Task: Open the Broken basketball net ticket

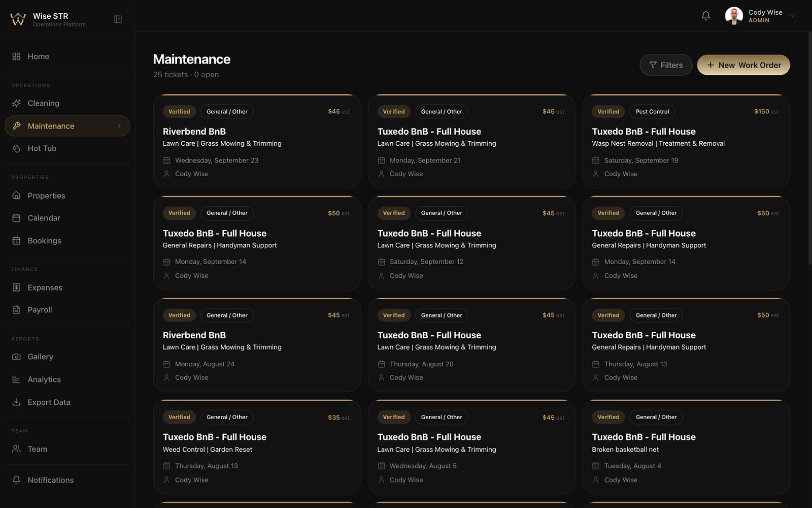Action: point(686,447)
